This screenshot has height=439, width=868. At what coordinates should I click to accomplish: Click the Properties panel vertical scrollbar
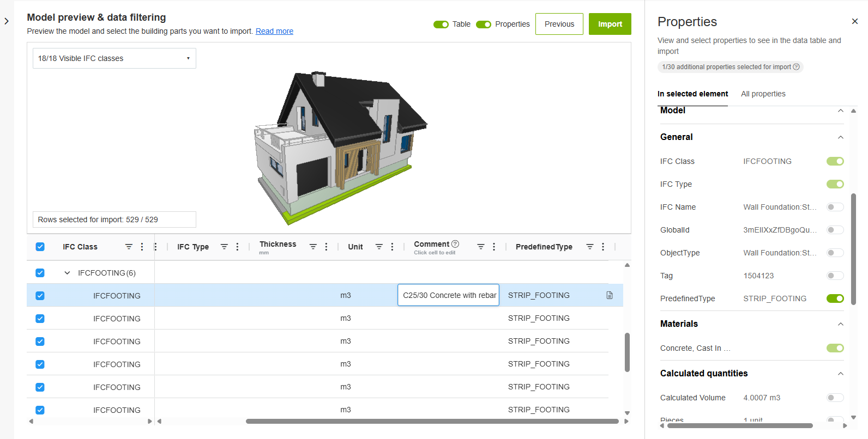854,249
